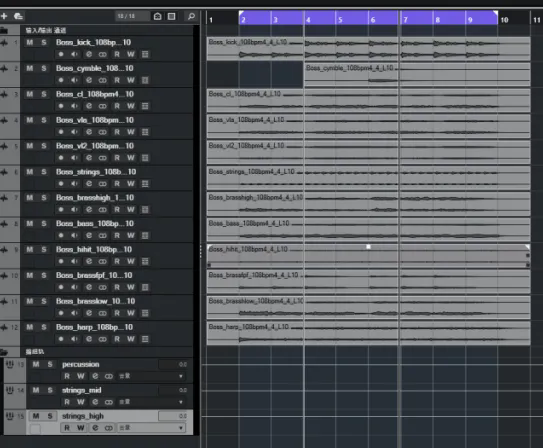543x448 pixels.
Task: Click the percussion volume value field
Action: tap(173, 364)
